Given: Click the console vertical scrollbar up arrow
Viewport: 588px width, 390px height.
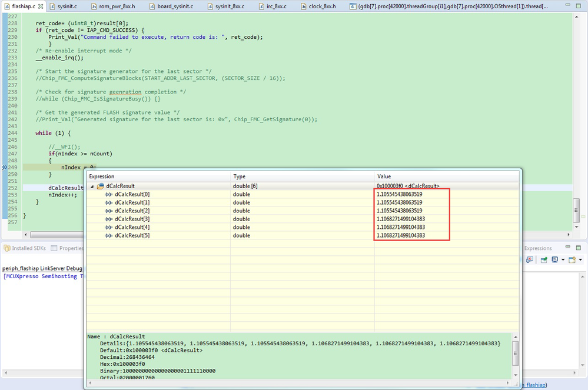Looking at the screenshot, I should tap(583, 277).
